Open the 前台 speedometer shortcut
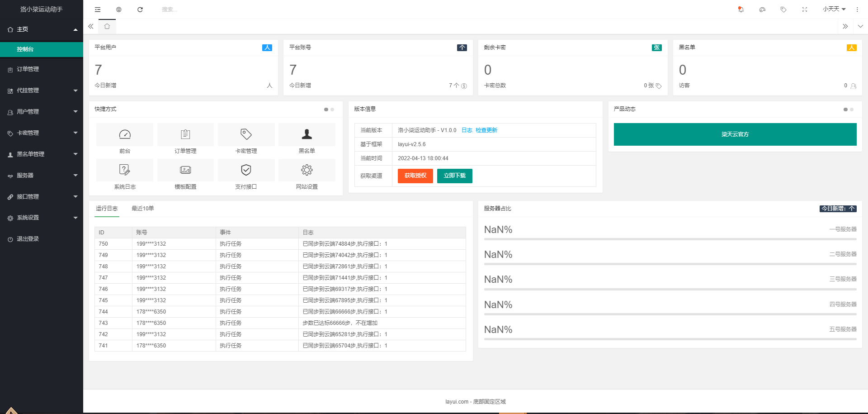 125,134
